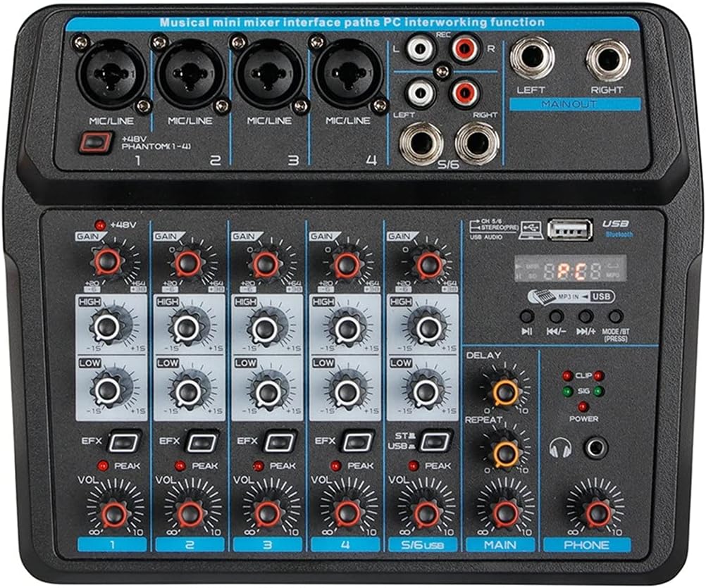
Task: Click the channel 1 GAIN knob
Action: point(109,262)
